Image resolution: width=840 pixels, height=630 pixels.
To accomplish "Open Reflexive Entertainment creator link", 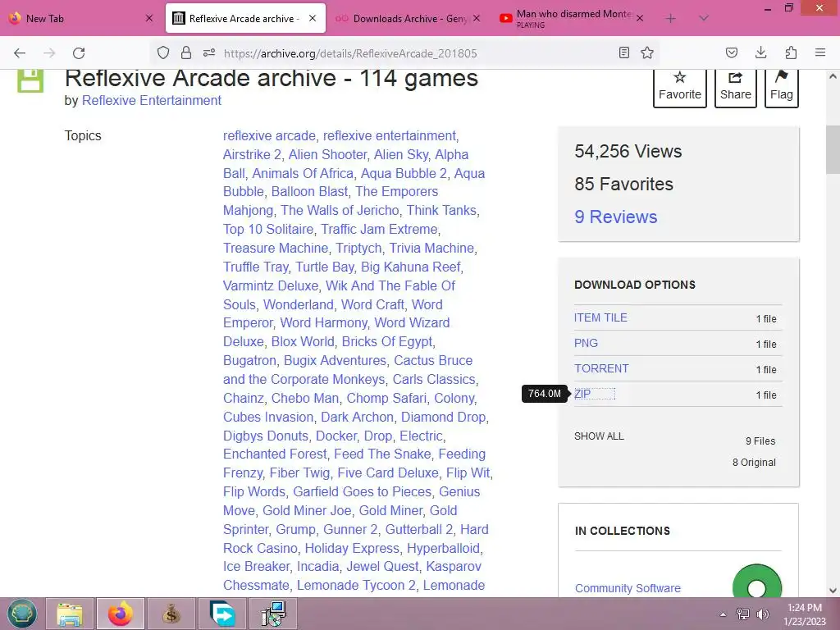I will click(x=152, y=100).
